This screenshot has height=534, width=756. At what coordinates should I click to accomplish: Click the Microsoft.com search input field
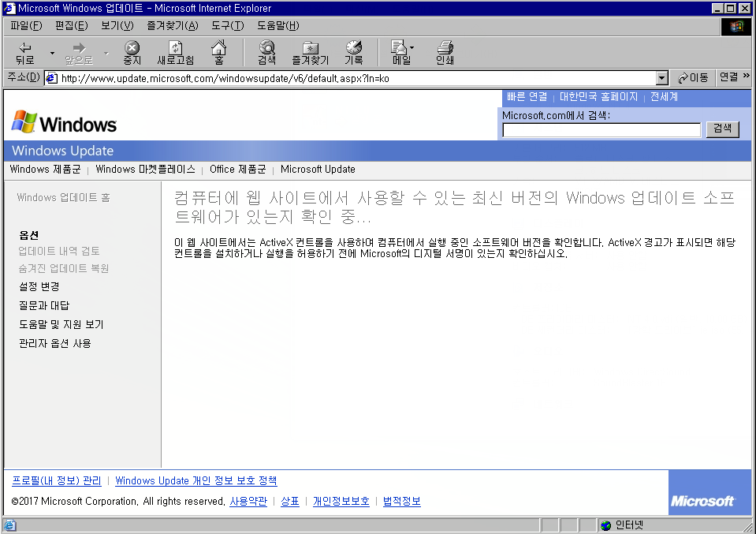click(601, 130)
